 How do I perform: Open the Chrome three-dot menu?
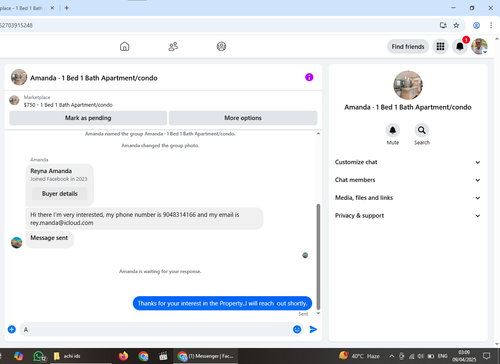(491, 25)
